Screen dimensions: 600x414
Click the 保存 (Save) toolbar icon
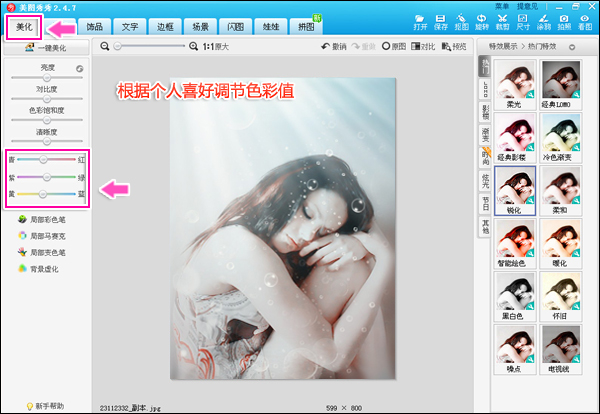pyautogui.click(x=442, y=22)
